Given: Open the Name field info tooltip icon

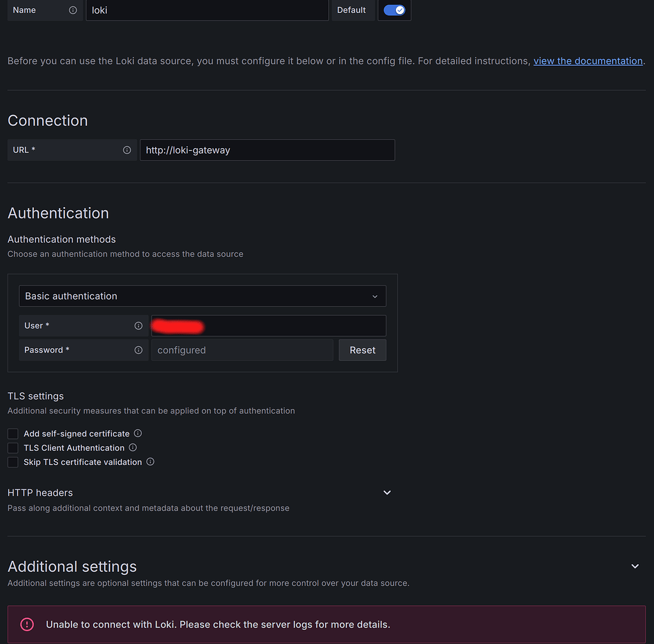Looking at the screenshot, I should 73,10.
